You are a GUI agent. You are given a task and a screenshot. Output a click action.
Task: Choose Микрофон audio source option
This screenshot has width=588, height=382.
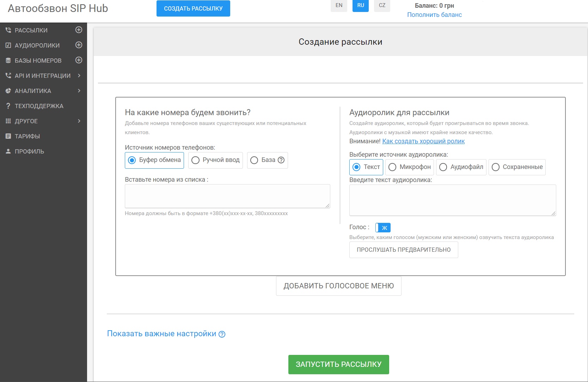[410, 167]
